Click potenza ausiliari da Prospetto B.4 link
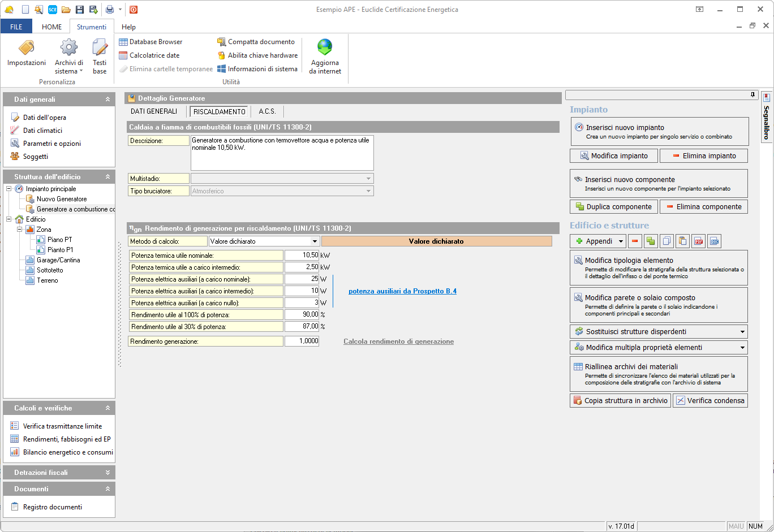 pyautogui.click(x=402, y=291)
